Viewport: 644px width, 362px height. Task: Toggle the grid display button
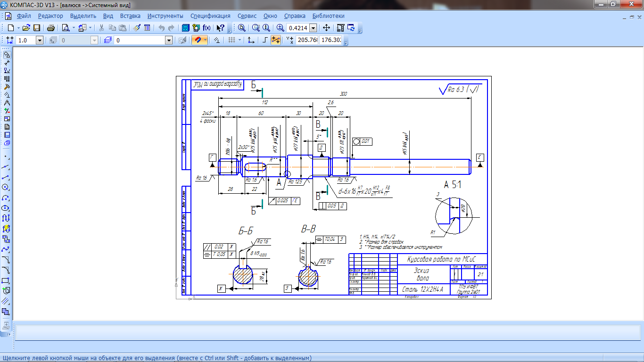tap(231, 41)
